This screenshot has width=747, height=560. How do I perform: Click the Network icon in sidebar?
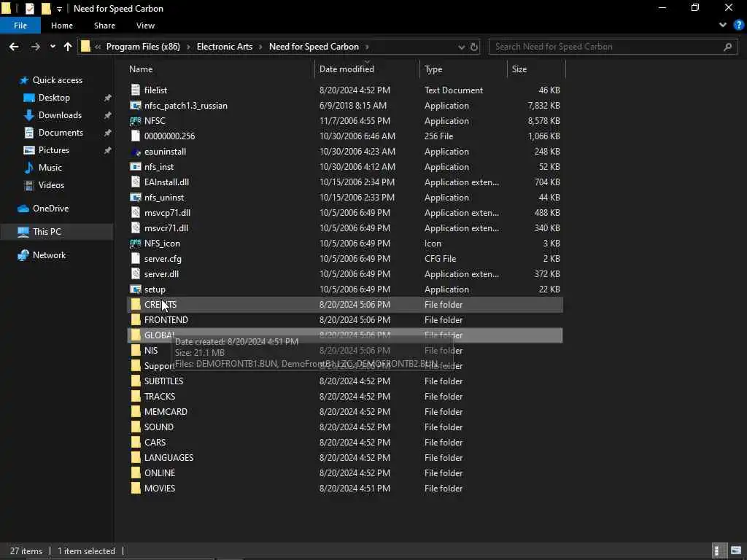23,255
